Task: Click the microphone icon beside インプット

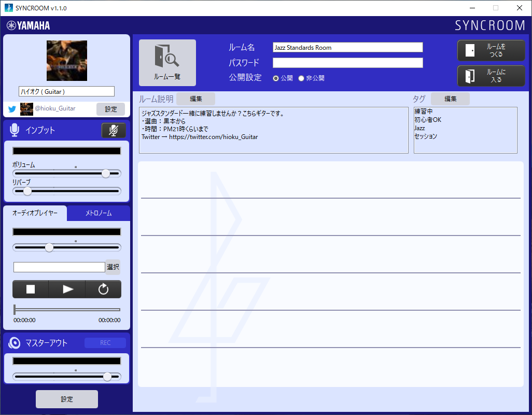Action: [x=14, y=130]
